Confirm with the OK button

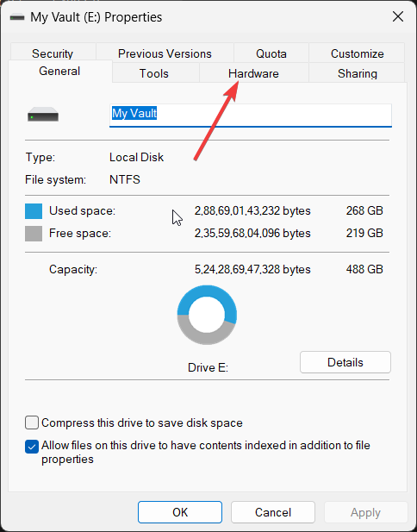pyautogui.click(x=180, y=512)
